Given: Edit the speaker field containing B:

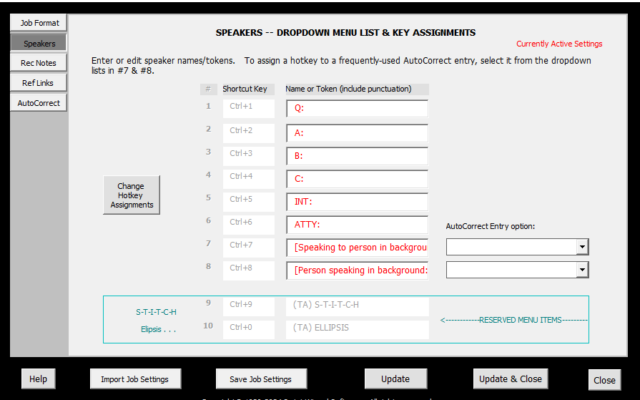Looking at the screenshot, I should coord(357,156).
